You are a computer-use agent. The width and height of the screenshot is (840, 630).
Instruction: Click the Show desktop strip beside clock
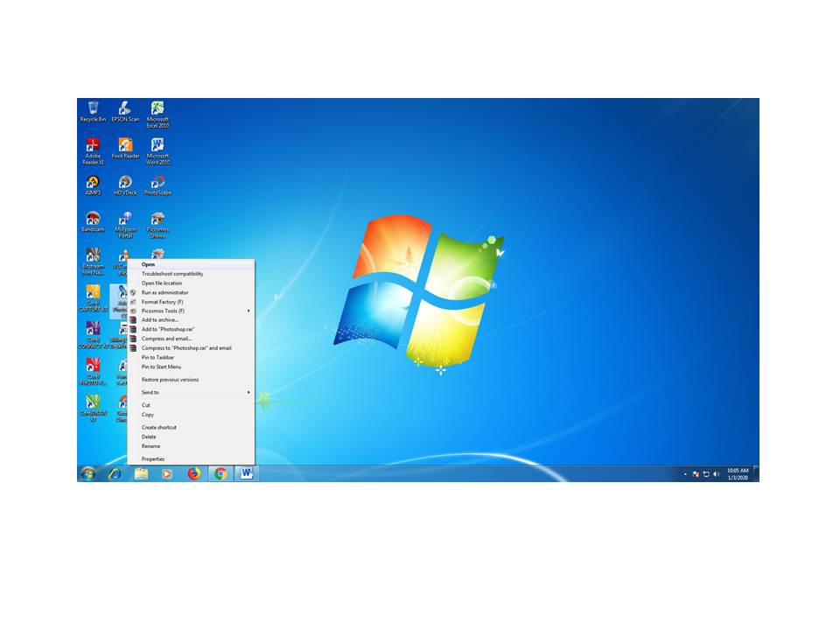(756, 473)
